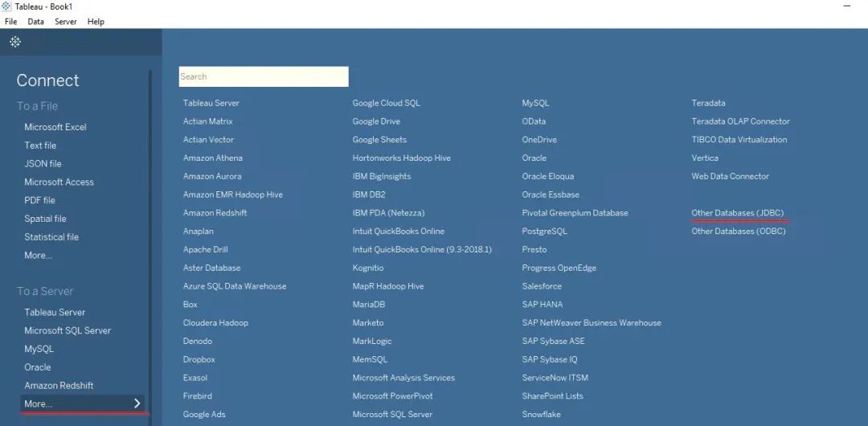Select Hortonworks Hadoop Hive connector
The image size is (868, 426).
pyautogui.click(x=401, y=158)
